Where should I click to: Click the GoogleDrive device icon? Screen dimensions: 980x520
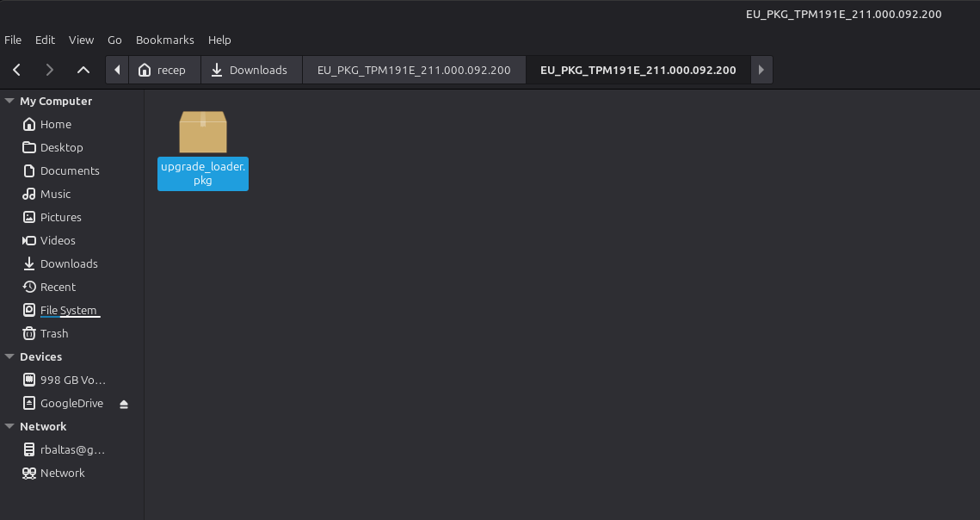28,403
